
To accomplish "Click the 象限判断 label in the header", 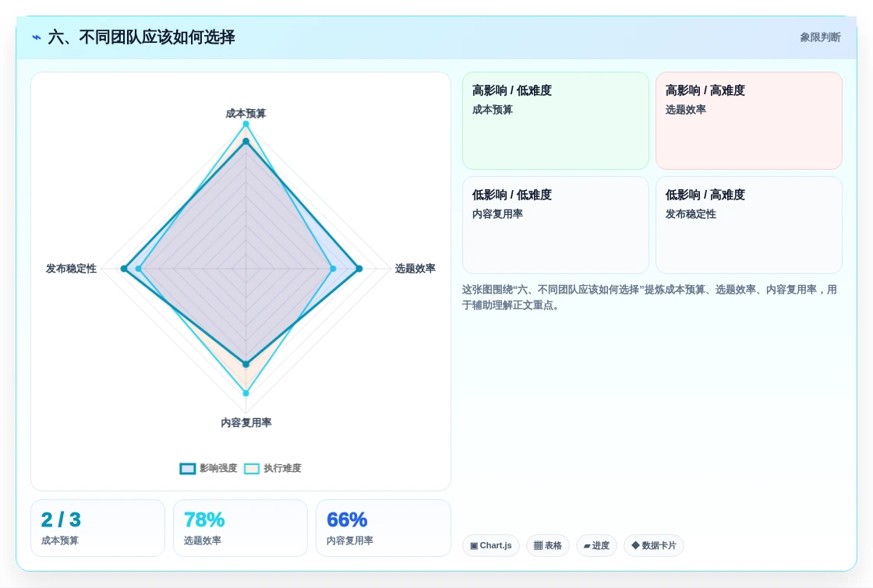I will 820,37.
